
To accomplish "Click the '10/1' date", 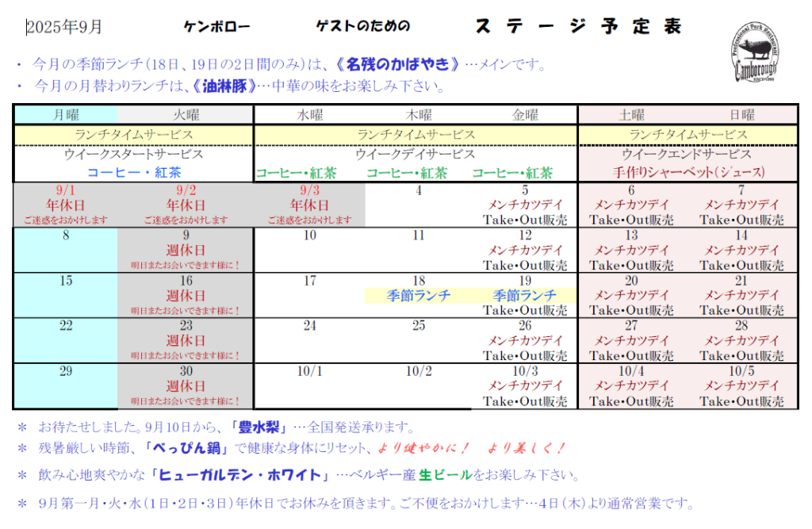I will (310, 371).
